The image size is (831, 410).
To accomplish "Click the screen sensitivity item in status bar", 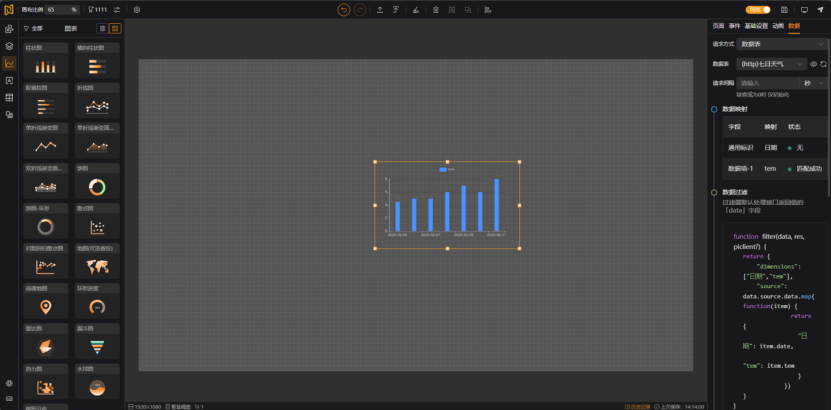I will pos(178,407).
